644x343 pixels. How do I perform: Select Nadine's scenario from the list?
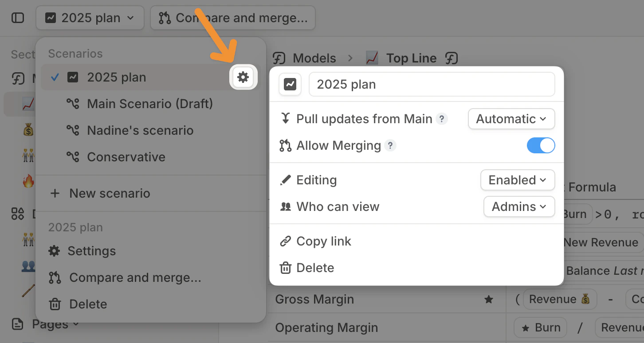[140, 130]
